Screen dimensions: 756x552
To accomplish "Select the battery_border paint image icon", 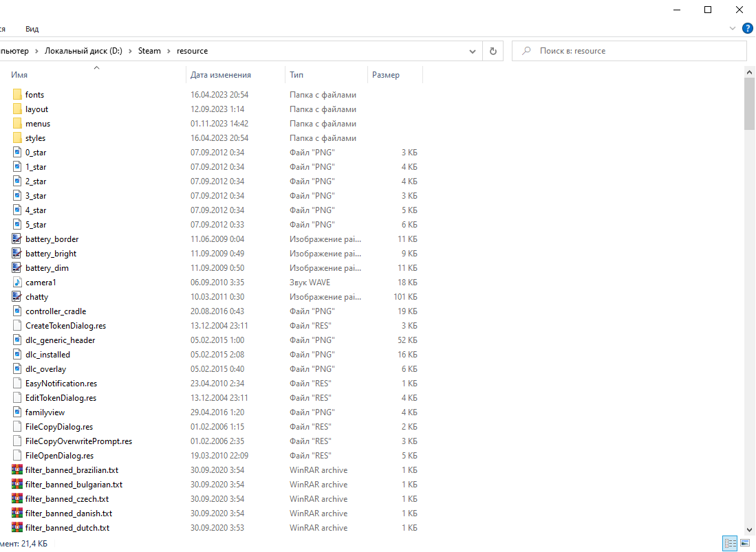I will pos(17,239).
